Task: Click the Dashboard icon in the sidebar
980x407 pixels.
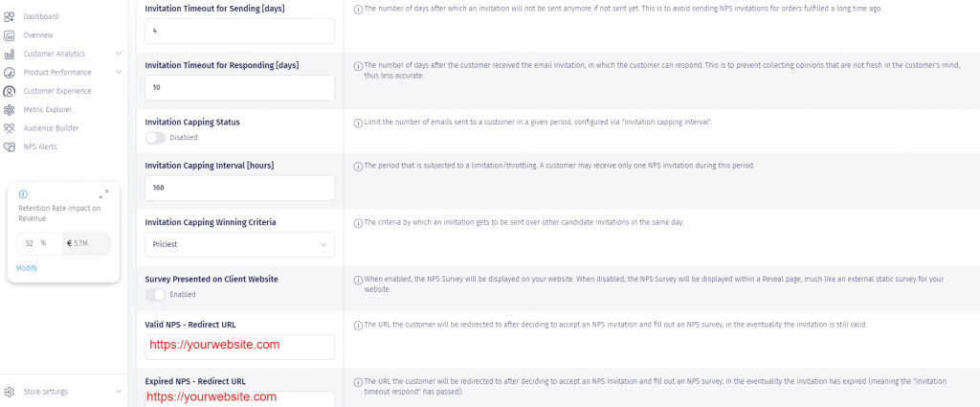Action: [9, 16]
